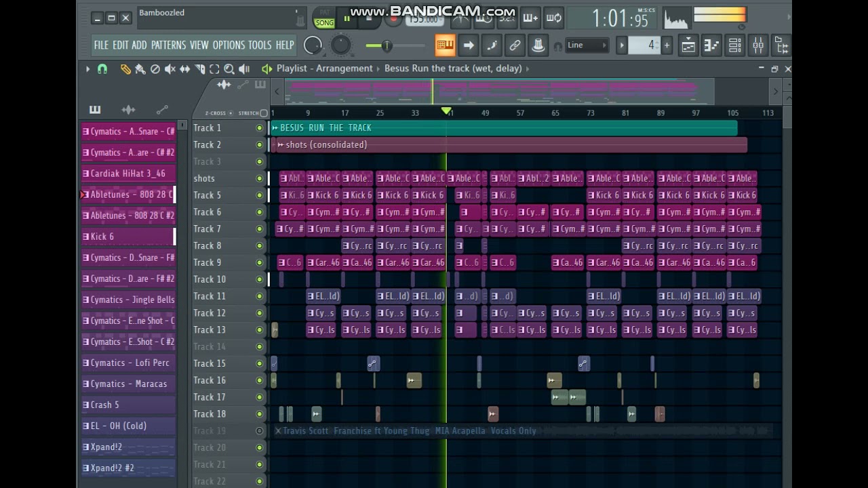Open the FILE menu

pyautogui.click(x=102, y=45)
